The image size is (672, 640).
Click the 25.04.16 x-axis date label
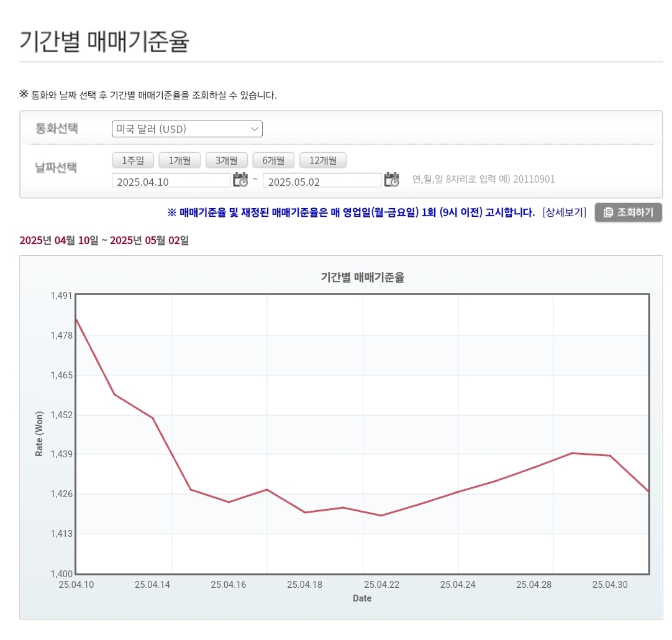pos(229,585)
